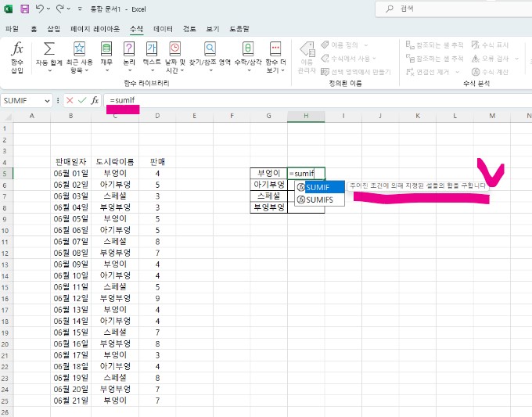Select SUMIFS from the autocomplete list
Screen dimensions: 532x417
[320, 200]
